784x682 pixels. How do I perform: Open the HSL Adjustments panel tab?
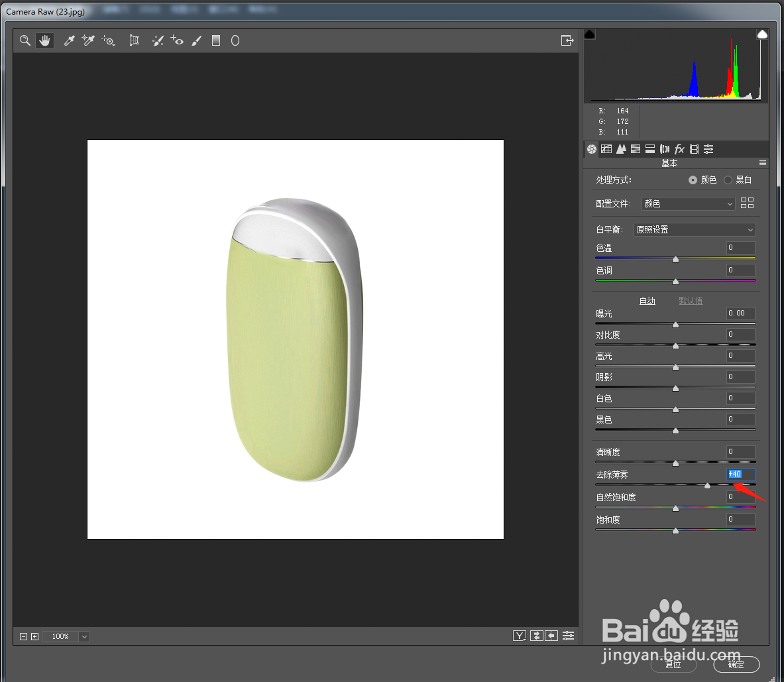coord(636,149)
